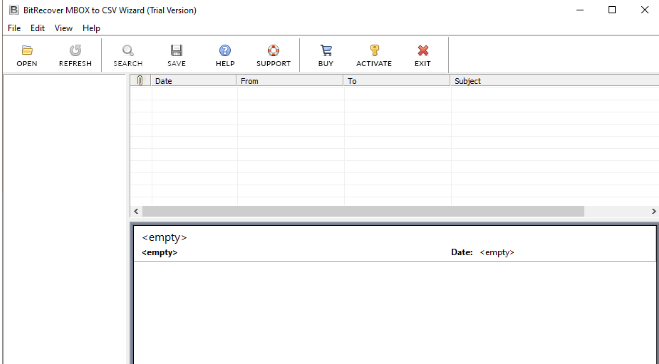Sort emails by From column header
Screen dimensions: 659x364
pyautogui.click(x=290, y=81)
